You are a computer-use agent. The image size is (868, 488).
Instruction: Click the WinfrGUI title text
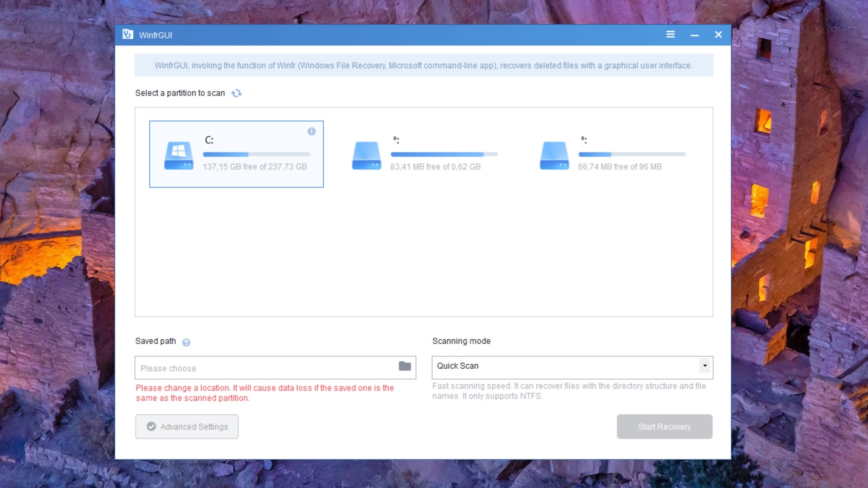[x=156, y=35]
